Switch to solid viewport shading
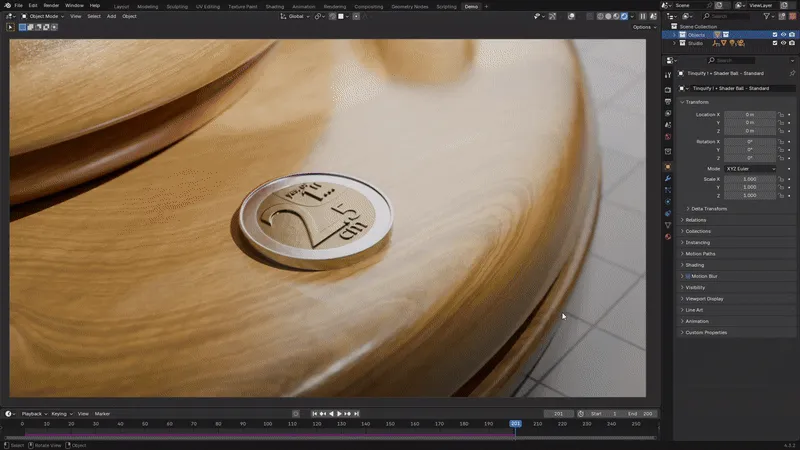Image resolution: width=800 pixels, height=450 pixels. (x=608, y=16)
